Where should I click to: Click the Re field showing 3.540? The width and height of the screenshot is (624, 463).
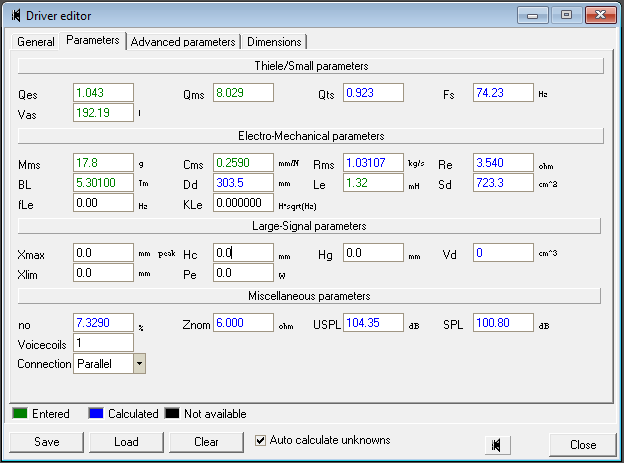point(503,163)
